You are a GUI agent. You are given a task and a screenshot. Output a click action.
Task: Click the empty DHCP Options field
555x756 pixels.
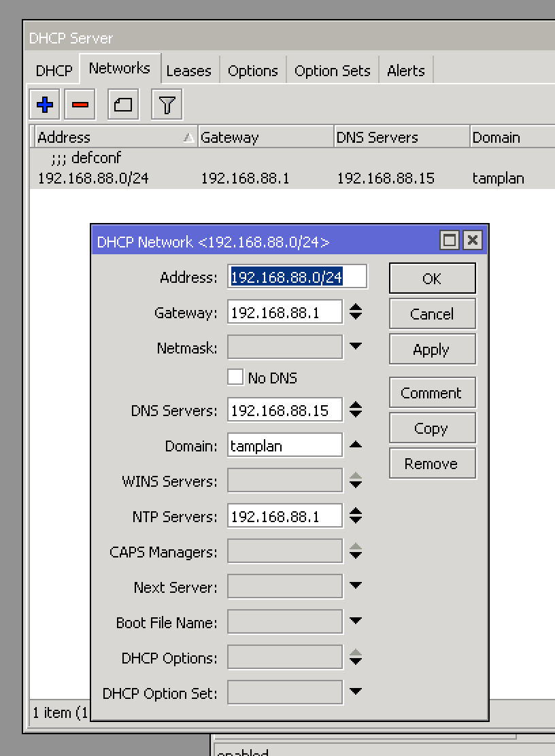point(285,657)
